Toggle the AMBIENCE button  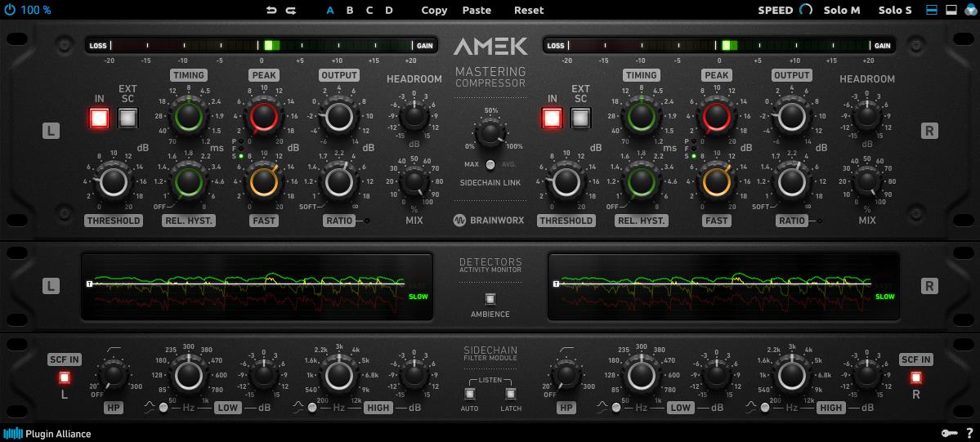pos(490,299)
